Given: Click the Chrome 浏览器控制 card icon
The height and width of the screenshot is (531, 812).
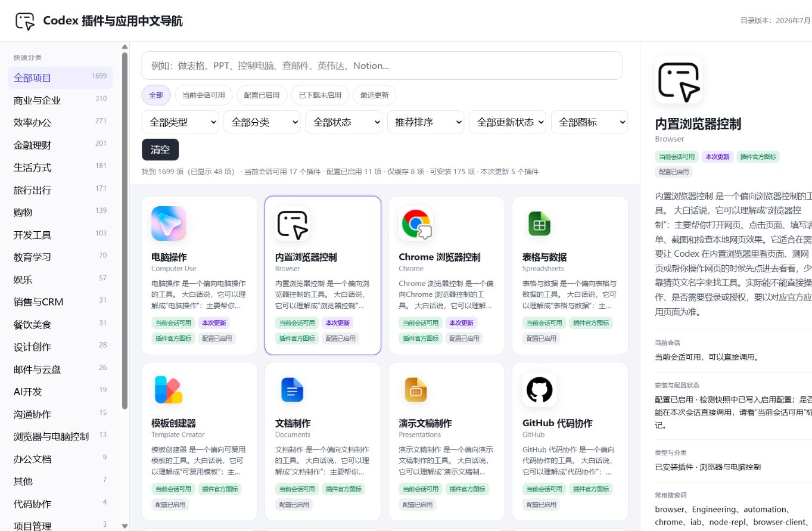Looking at the screenshot, I should [x=416, y=223].
